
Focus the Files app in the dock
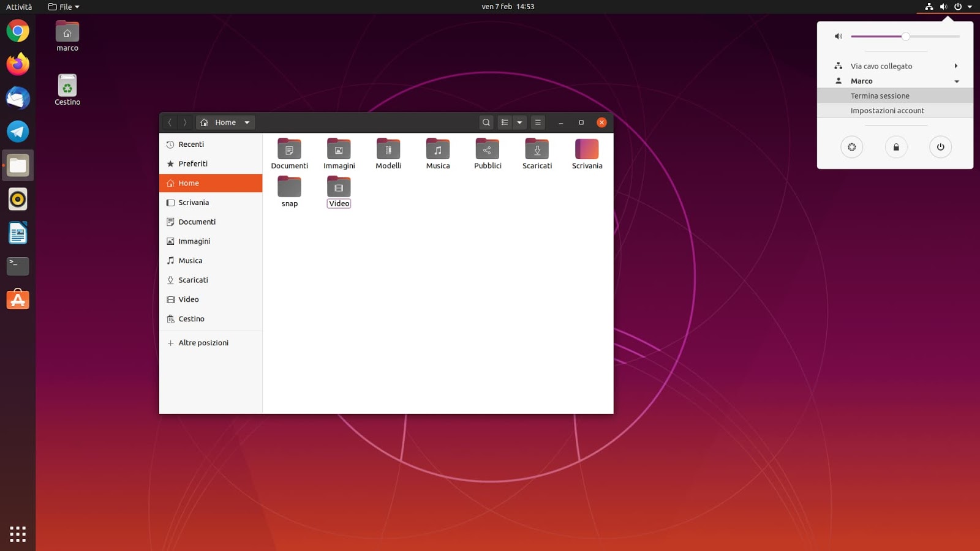[18, 165]
